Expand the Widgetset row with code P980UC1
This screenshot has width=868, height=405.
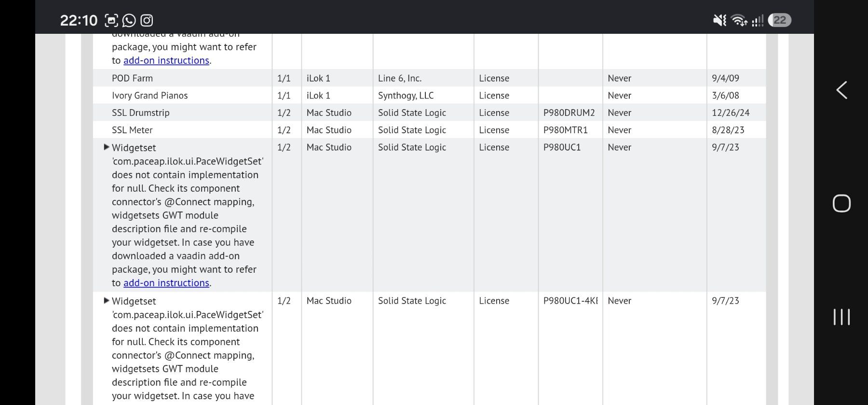point(107,147)
